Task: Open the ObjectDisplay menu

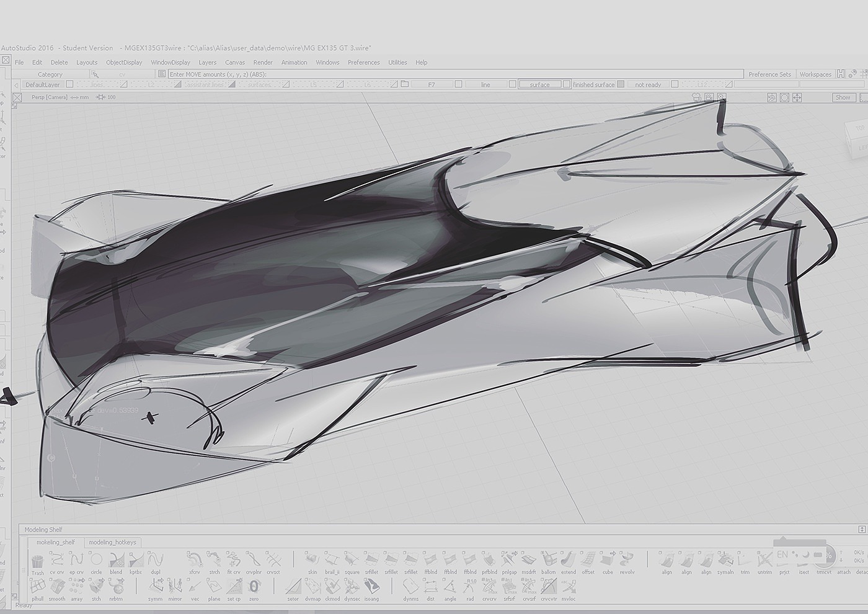Action: click(124, 63)
